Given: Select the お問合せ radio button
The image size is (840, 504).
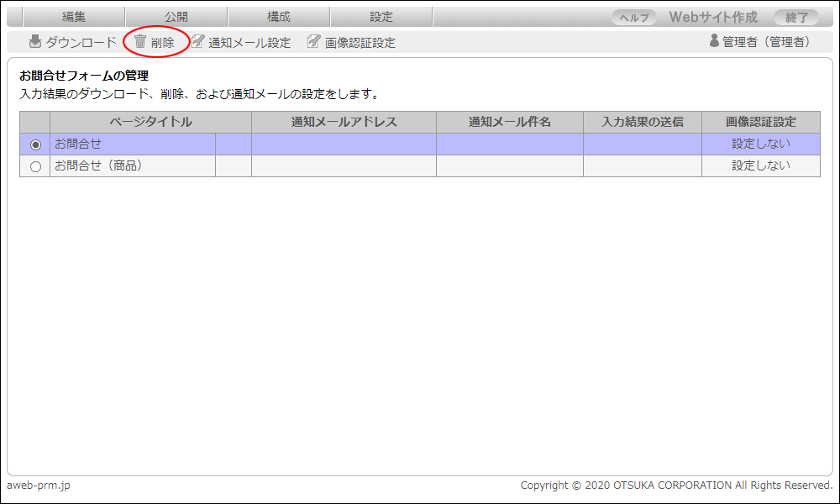Looking at the screenshot, I should [x=35, y=144].
